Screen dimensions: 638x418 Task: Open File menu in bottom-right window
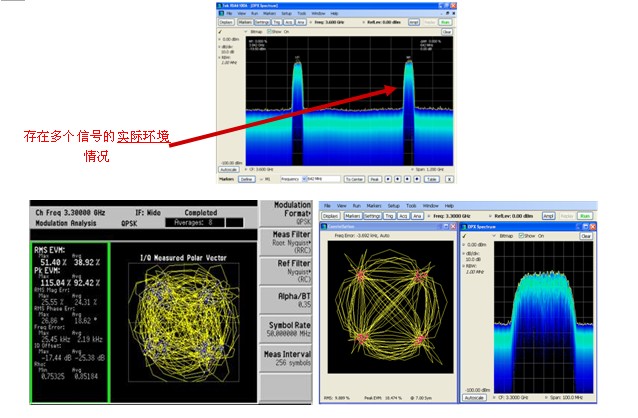tap(327, 206)
